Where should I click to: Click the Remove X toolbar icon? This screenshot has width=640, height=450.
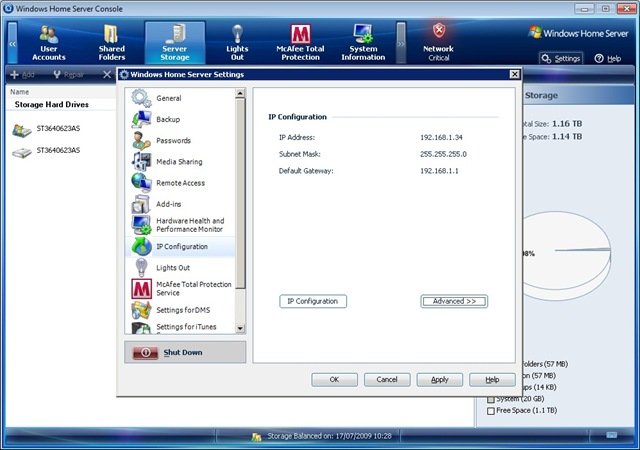(107, 75)
